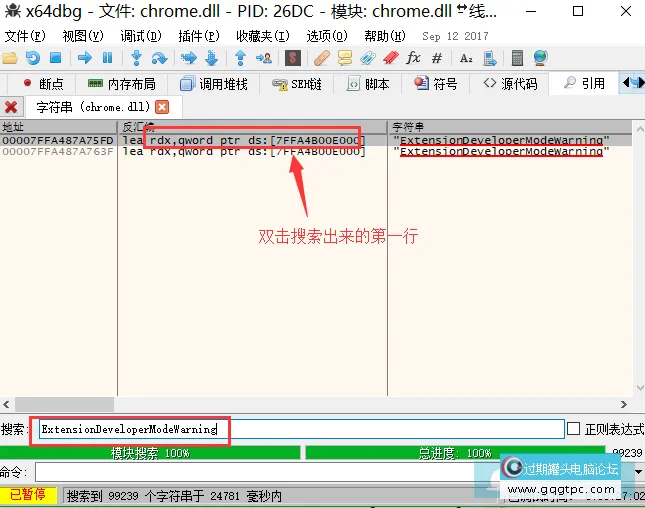Click the trace into toolbar icon
The height and width of the screenshot is (508, 645).
[x=188, y=58]
